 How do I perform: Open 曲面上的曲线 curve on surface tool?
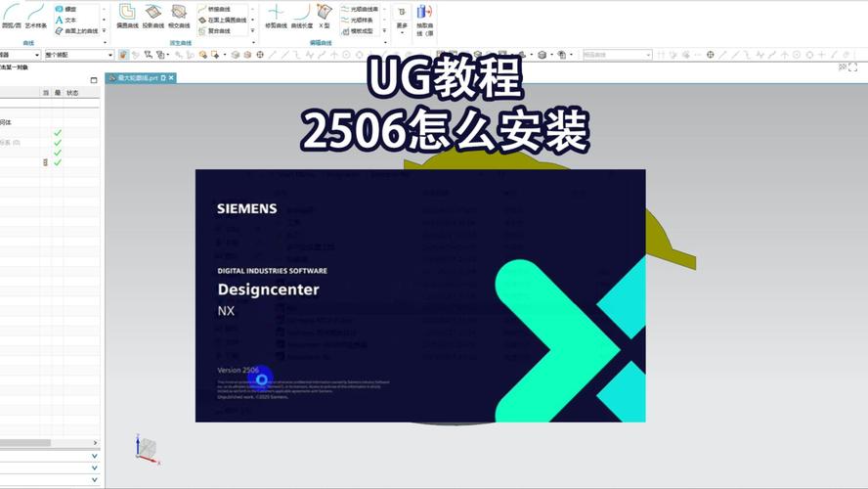(x=76, y=31)
